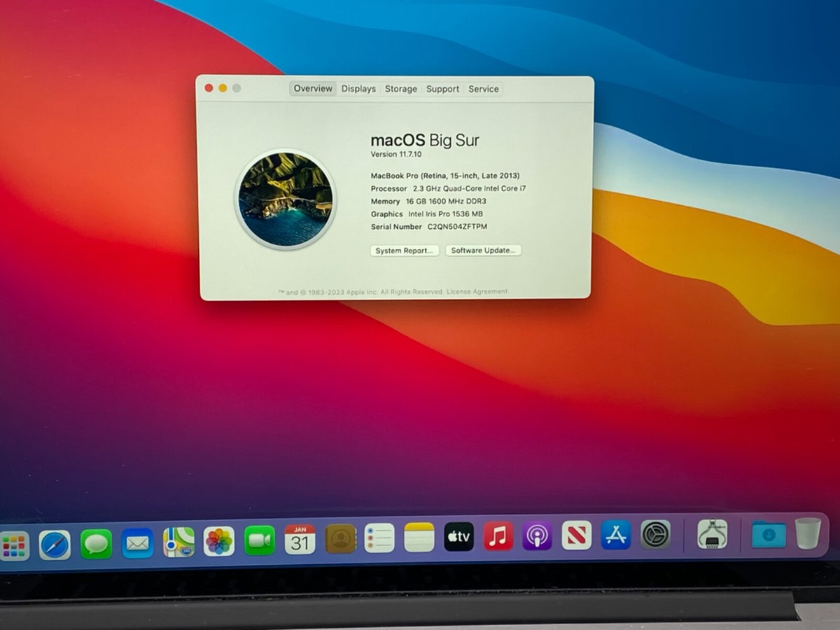Viewport: 840px width, 630px height.
Task: Open Trash in the Dock
Action: pos(808,533)
